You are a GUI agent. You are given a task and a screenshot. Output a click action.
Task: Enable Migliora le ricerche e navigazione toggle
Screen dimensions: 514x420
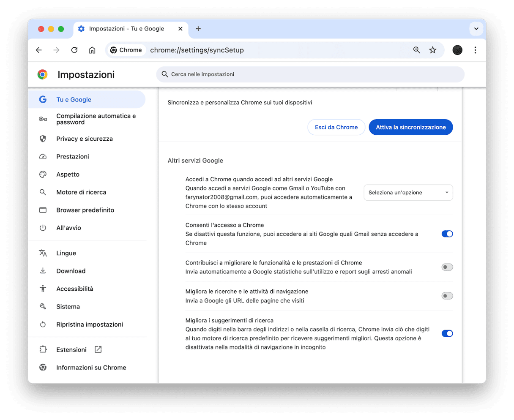point(447,296)
